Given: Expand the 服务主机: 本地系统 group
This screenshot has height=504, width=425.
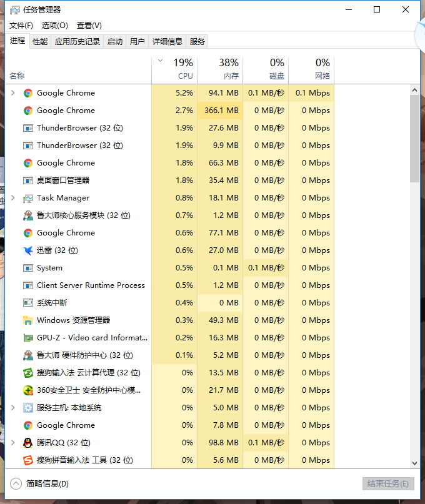Looking at the screenshot, I should [13, 408].
